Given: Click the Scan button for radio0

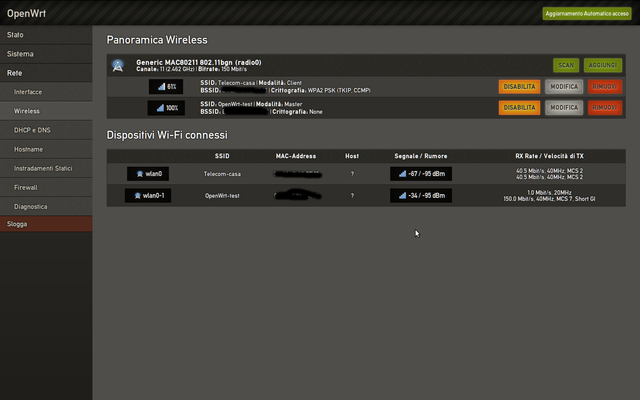Looking at the screenshot, I should (566, 65).
